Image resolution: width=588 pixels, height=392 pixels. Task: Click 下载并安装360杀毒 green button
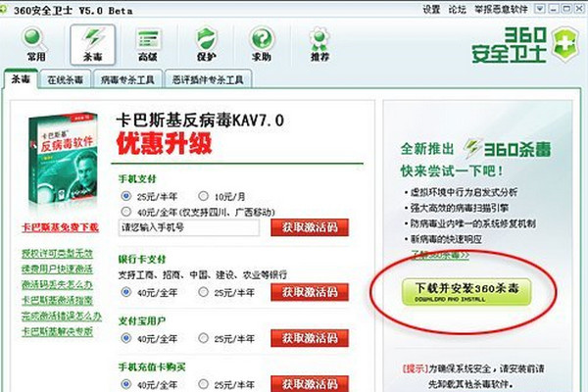(x=466, y=292)
